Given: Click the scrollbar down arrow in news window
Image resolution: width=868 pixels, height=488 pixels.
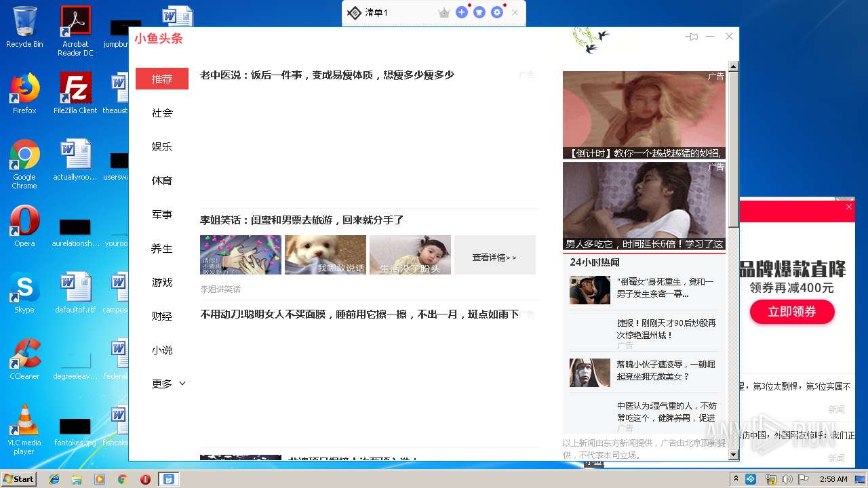Looking at the screenshot, I should (x=733, y=455).
